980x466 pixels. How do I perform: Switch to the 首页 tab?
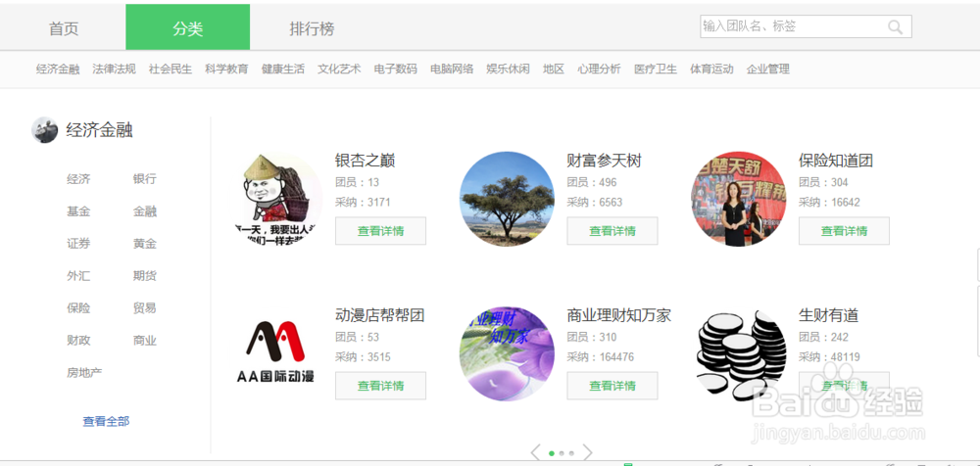click(64, 28)
